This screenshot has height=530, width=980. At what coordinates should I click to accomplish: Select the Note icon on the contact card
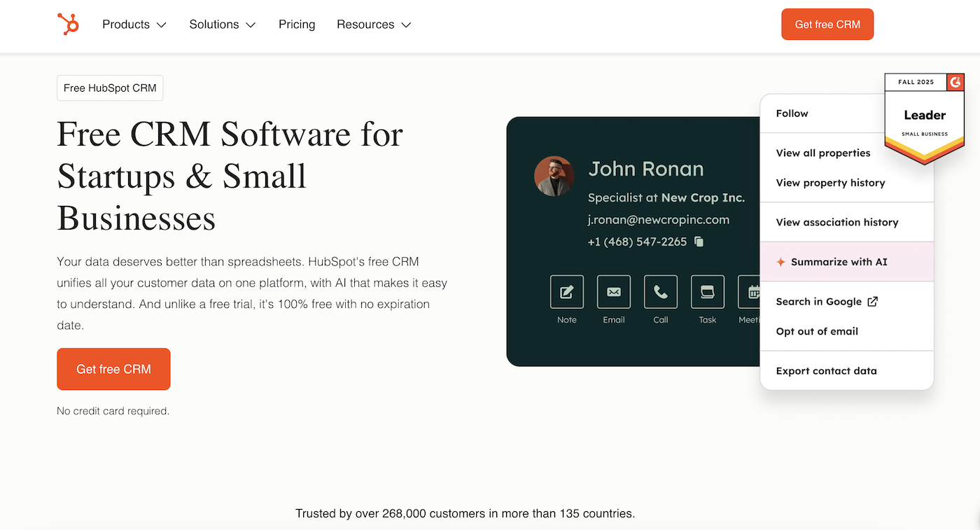coord(566,291)
